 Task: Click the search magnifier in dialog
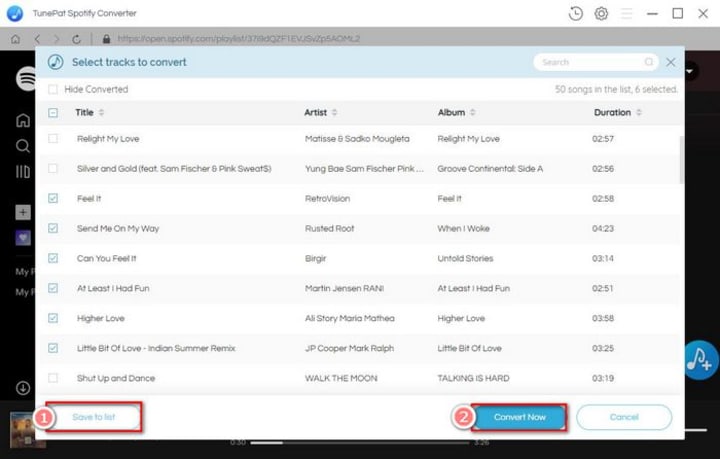point(648,62)
